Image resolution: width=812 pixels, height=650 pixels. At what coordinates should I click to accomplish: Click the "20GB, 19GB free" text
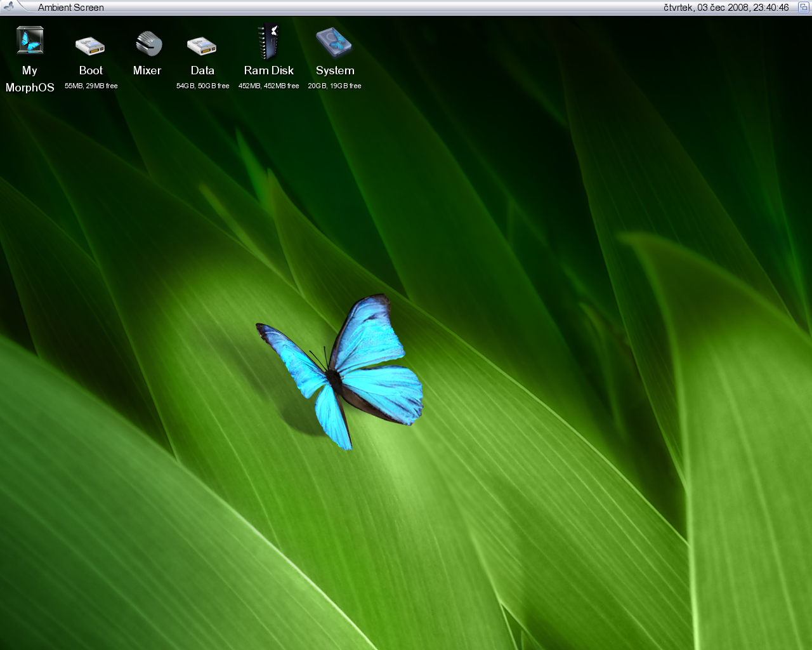pyautogui.click(x=335, y=86)
